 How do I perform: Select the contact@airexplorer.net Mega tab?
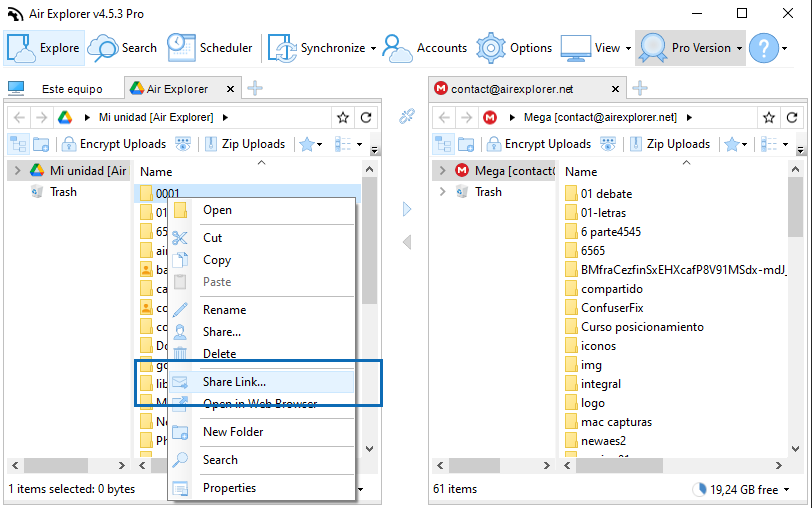point(511,89)
